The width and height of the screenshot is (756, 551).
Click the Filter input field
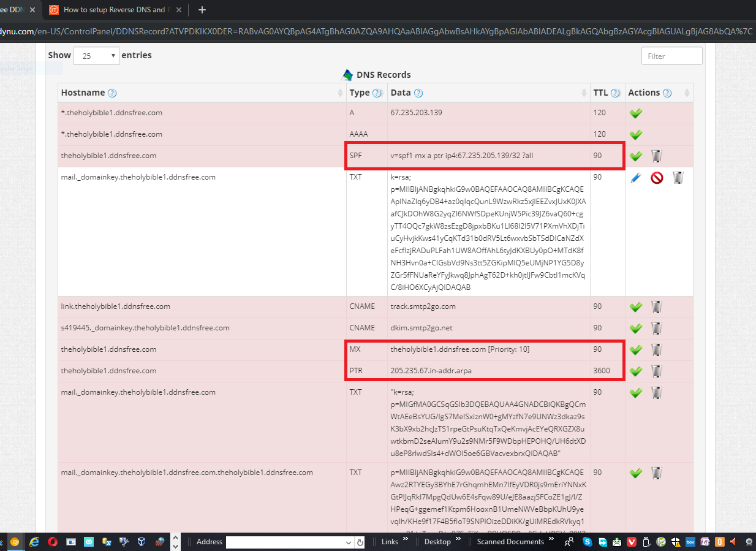[671, 56]
